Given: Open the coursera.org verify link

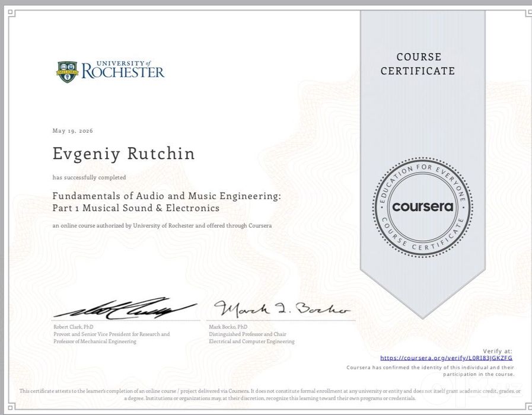Looking at the screenshot, I should 446,358.
